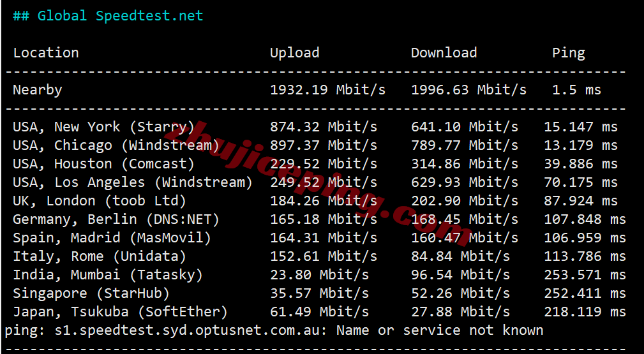Click the "Singapore (StarHub)" location text
The image size is (644, 354).
point(91,293)
